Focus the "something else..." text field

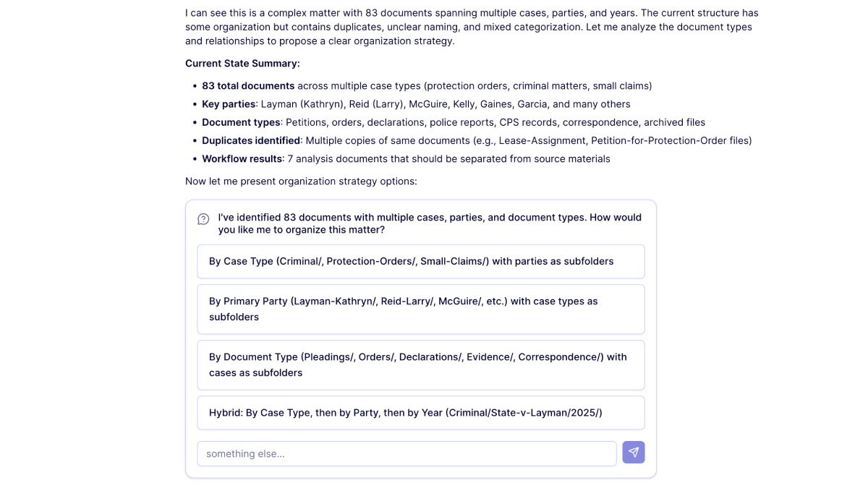407,454
